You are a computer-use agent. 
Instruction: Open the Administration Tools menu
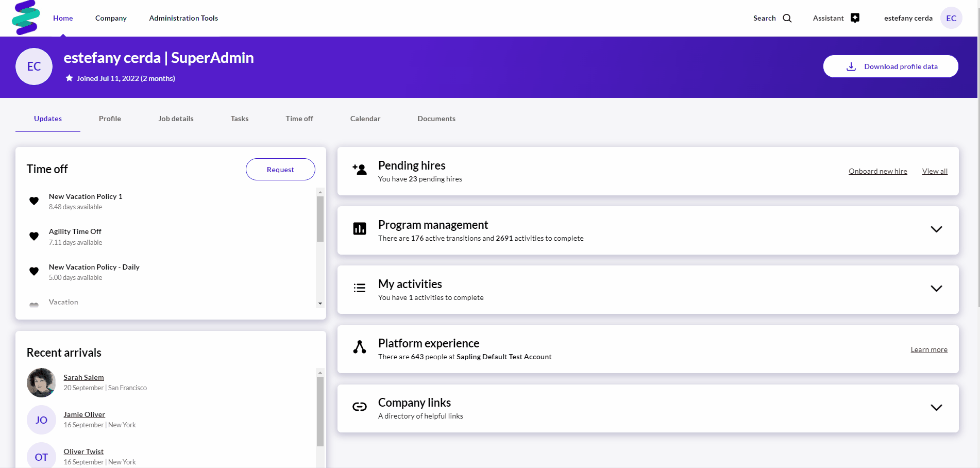pos(183,18)
